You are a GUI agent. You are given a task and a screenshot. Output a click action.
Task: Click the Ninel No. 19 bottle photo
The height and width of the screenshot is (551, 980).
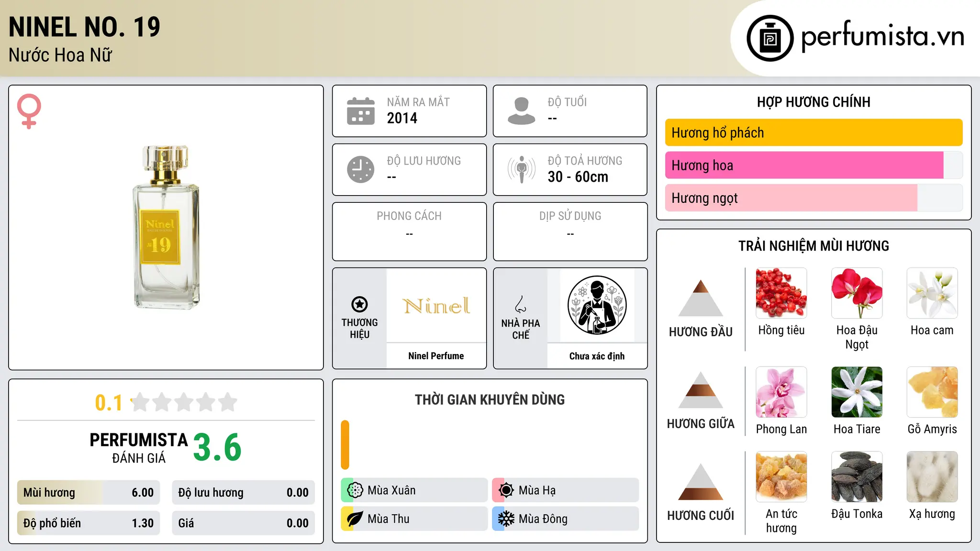(x=166, y=227)
